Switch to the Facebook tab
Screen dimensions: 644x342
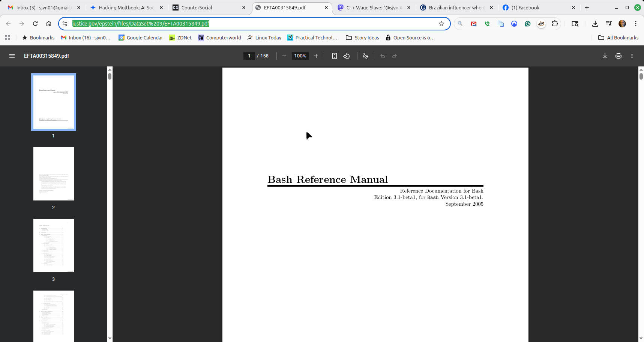coord(525,8)
